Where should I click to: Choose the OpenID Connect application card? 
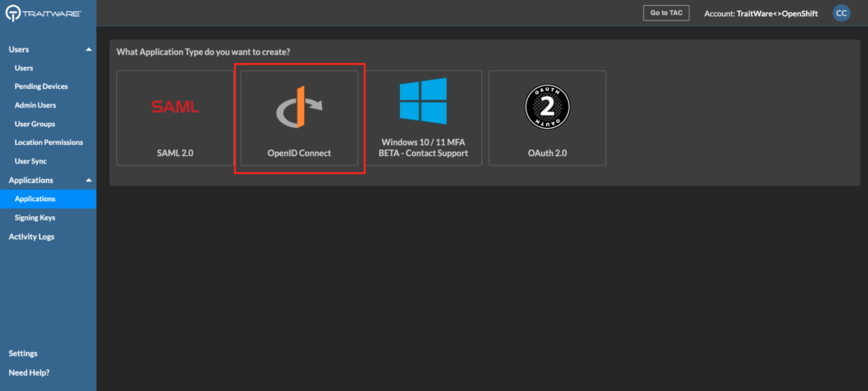coord(299,118)
